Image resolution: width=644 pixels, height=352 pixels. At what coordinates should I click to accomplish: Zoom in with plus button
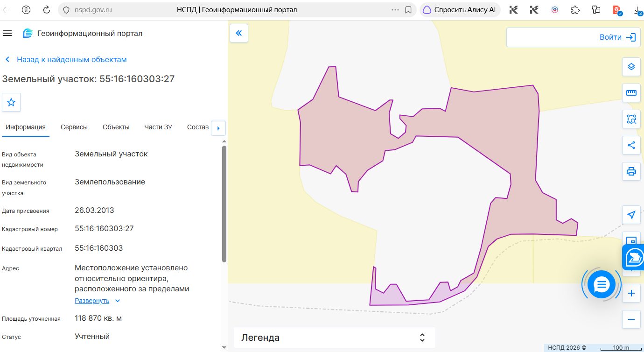[631, 294]
